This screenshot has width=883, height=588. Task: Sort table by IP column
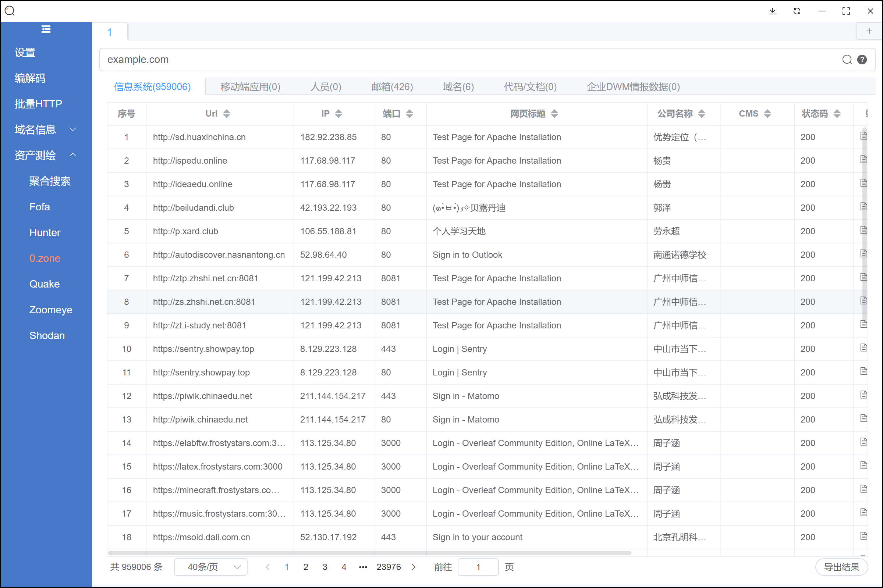(x=338, y=114)
